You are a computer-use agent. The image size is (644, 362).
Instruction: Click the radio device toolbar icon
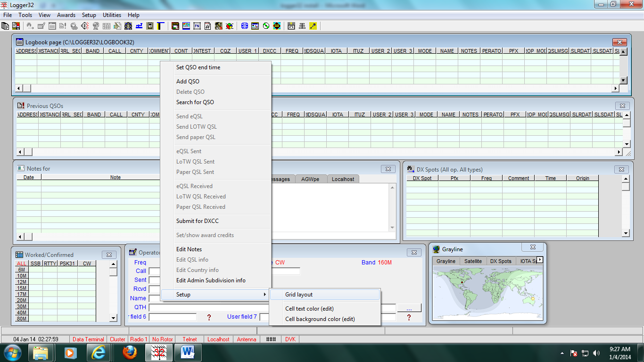pyautogui.click(x=150, y=26)
